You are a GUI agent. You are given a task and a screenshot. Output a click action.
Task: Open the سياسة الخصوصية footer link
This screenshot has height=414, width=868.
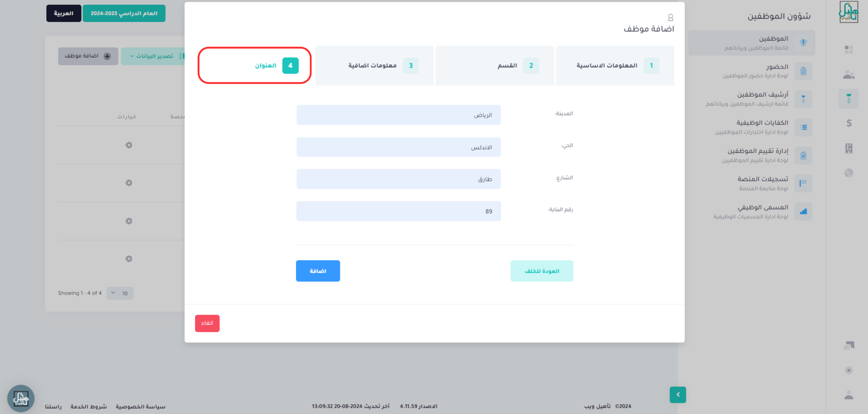[141, 407]
